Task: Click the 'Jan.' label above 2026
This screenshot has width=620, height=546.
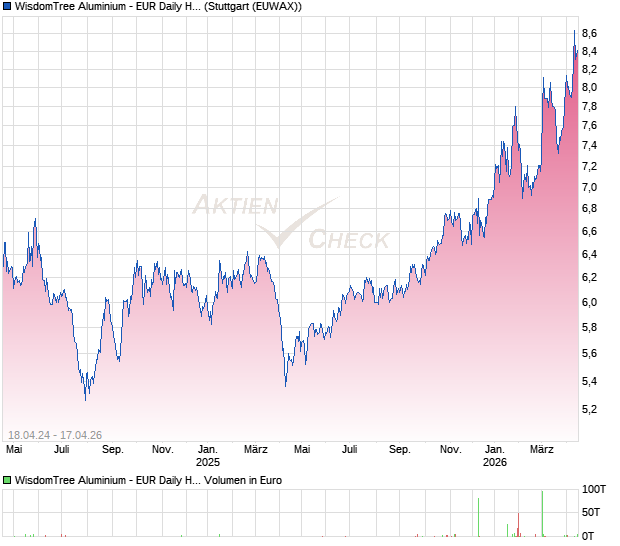Action: [495, 450]
